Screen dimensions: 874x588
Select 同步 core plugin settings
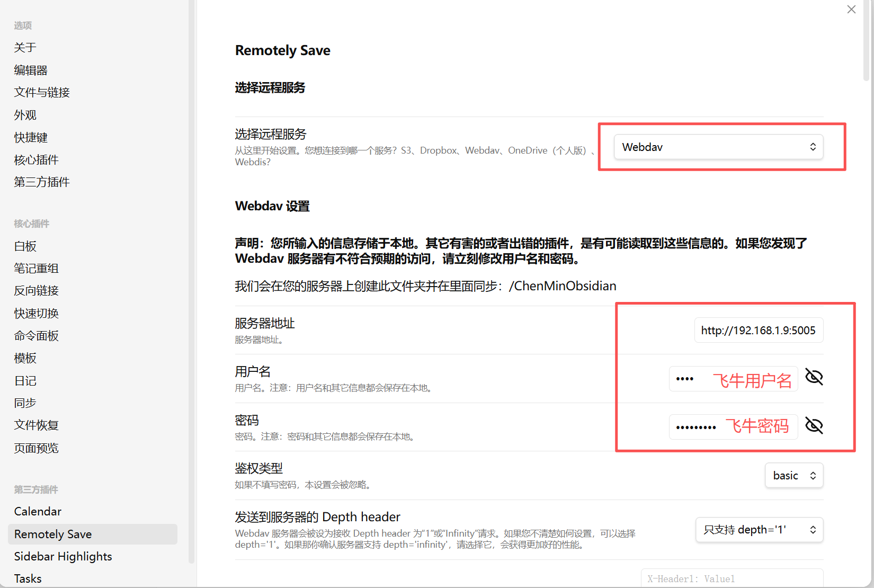[x=25, y=403]
